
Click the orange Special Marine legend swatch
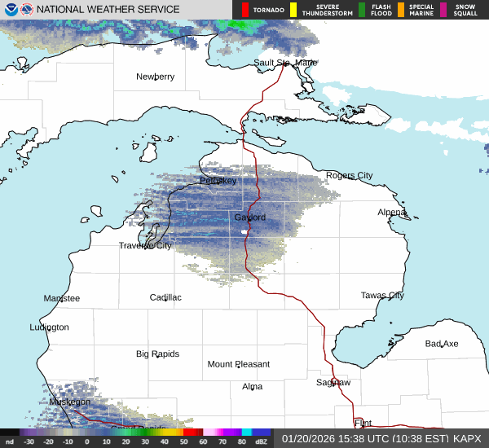(x=402, y=10)
